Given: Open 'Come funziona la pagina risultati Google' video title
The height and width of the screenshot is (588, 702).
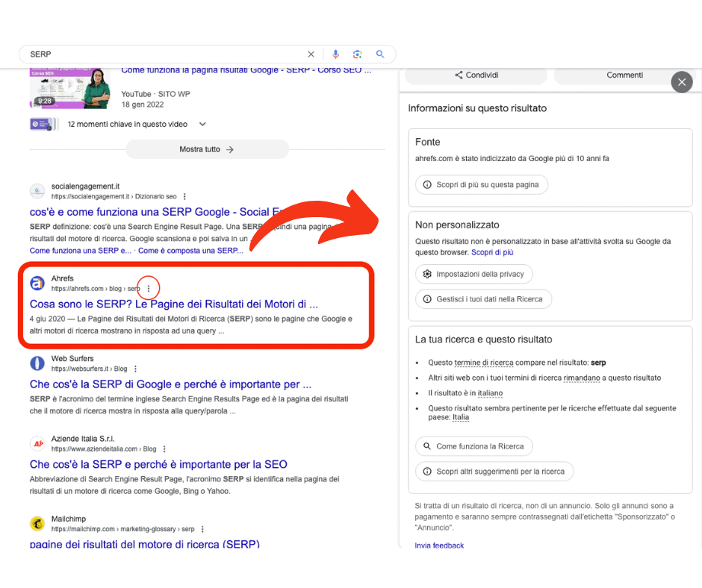Looking at the screenshot, I should pos(246,70).
